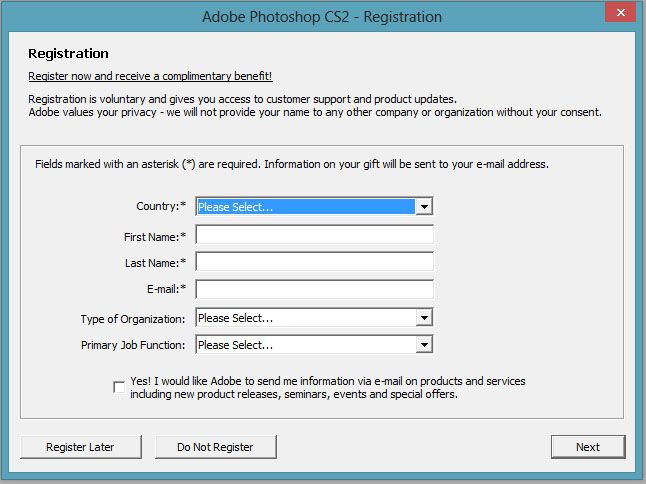Screen dimensions: 646x484
Task: Expand the Country dropdown arrow
Action: click(424, 206)
